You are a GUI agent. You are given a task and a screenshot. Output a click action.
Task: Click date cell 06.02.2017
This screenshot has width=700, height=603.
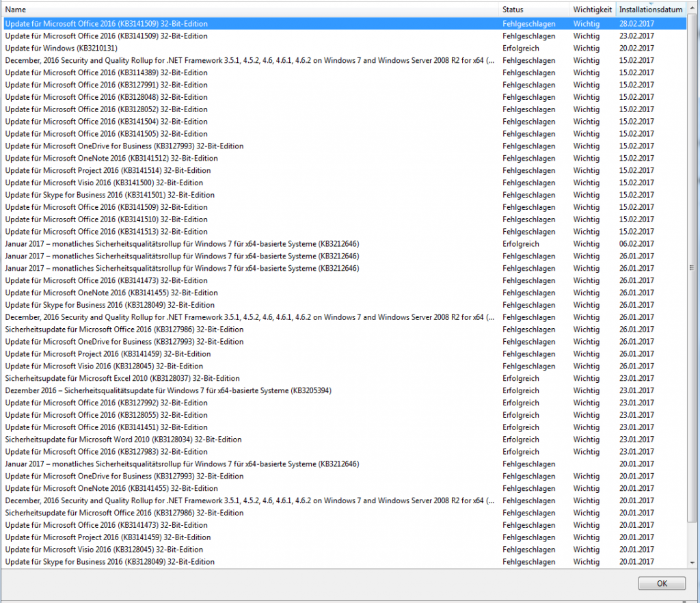[x=636, y=243]
